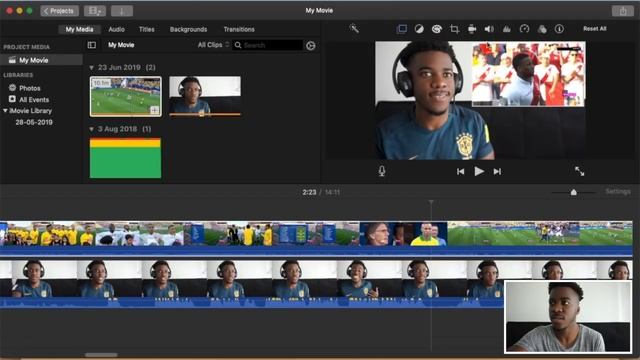Select the soccer field clip in timeline
Screen dimensions: 640x360
(x=540, y=233)
